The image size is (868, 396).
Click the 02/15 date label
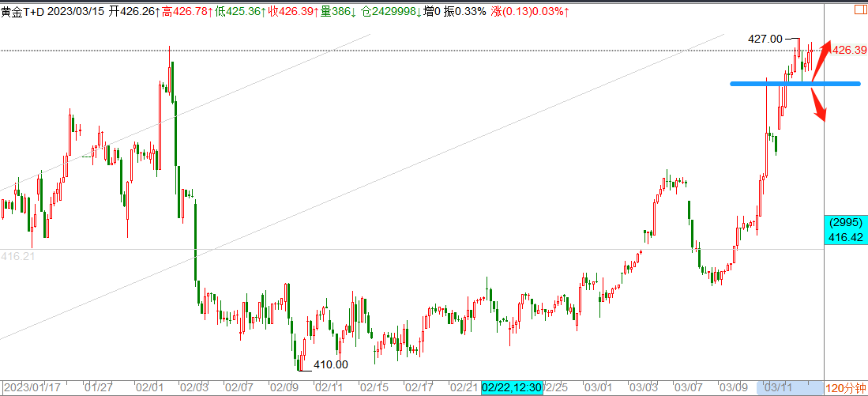[x=374, y=387]
